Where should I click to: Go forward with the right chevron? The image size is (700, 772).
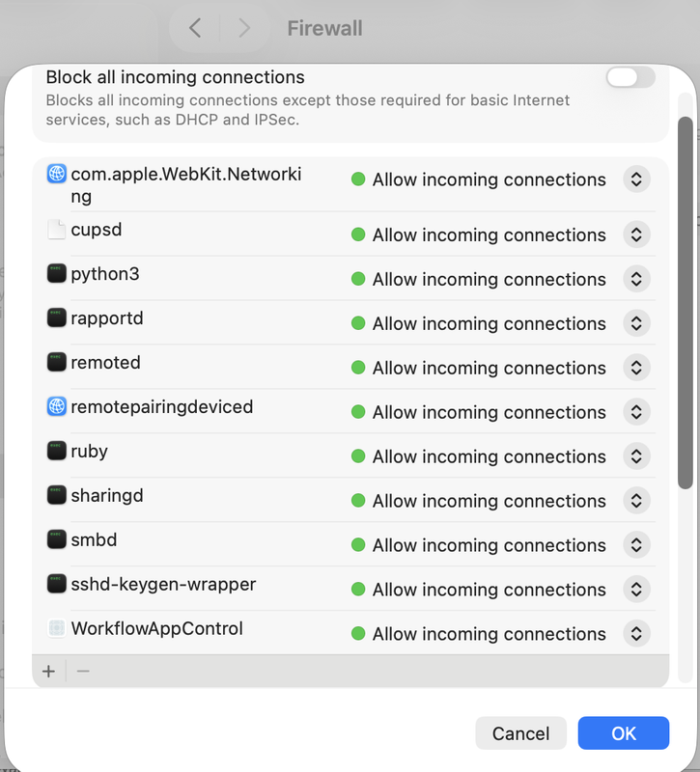click(x=244, y=28)
